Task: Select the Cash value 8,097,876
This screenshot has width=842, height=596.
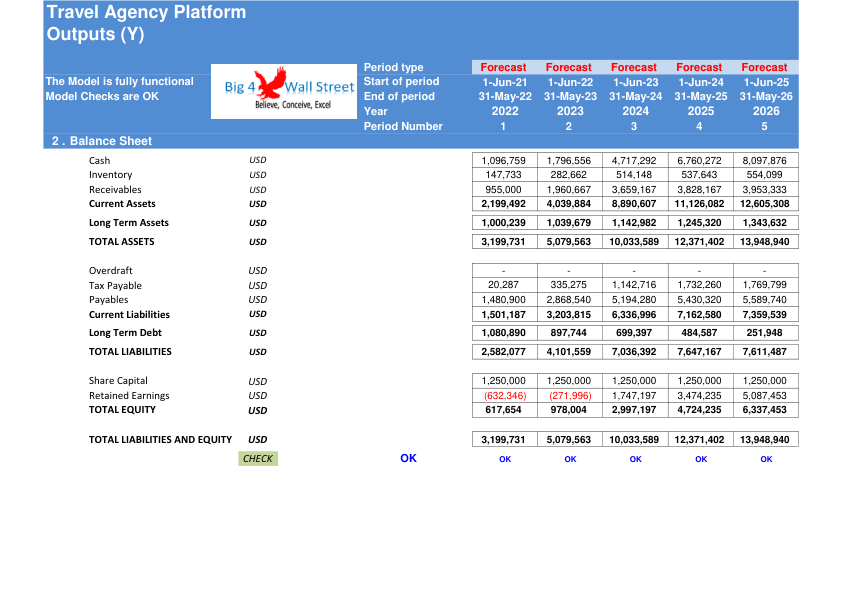Action: pos(765,161)
